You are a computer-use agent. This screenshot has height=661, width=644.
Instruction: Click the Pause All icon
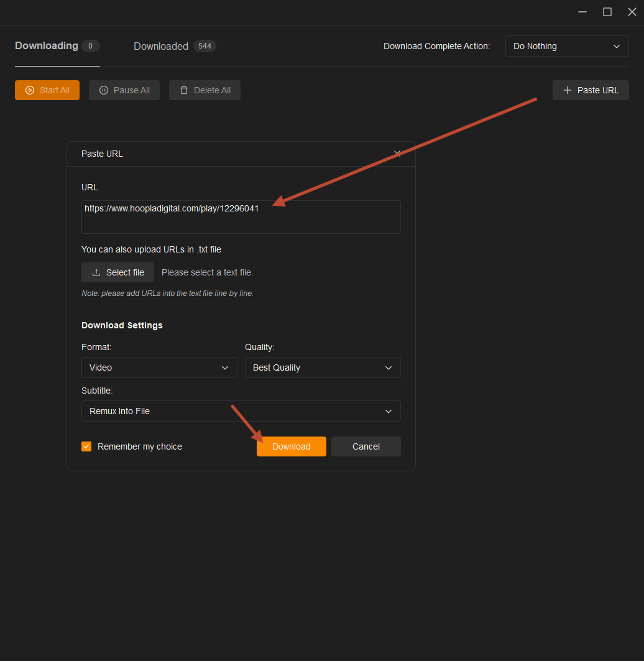point(104,90)
